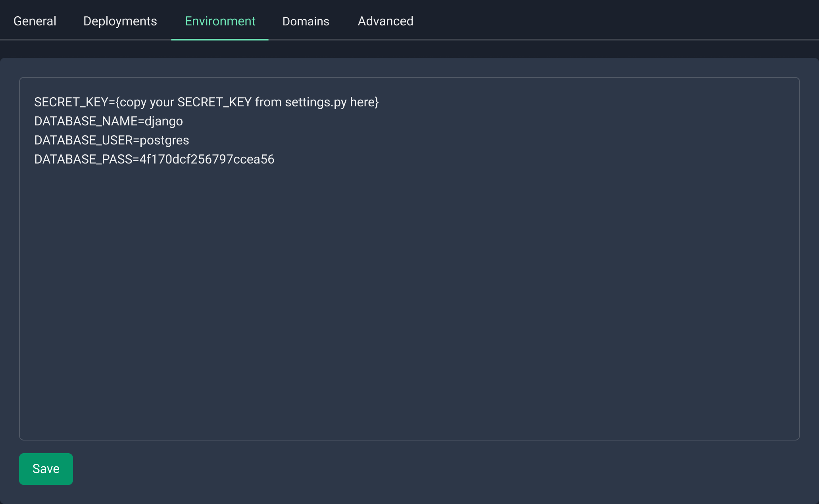Click the DATABASE_PASS variable name

pos(83,160)
